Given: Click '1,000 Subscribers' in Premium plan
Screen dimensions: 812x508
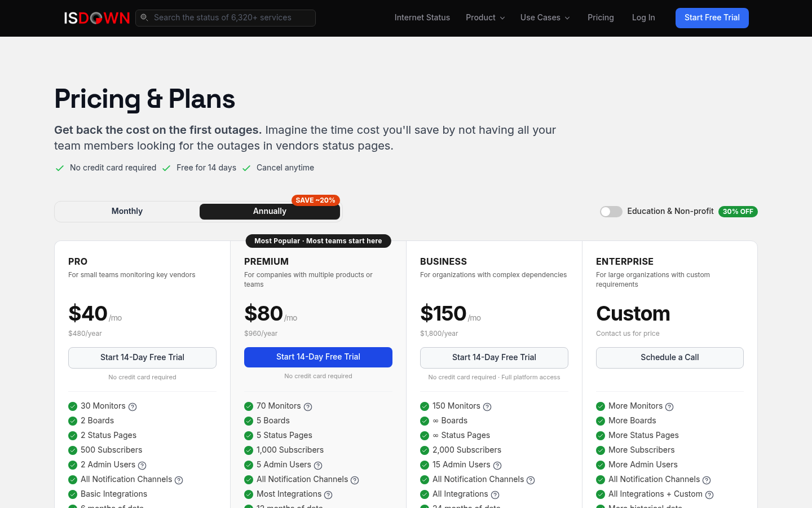Looking at the screenshot, I should click(290, 450).
